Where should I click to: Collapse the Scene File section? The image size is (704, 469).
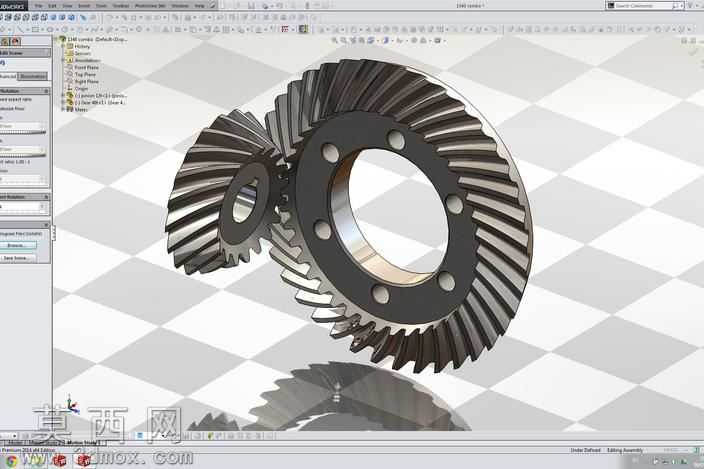(x=46, y=225)
